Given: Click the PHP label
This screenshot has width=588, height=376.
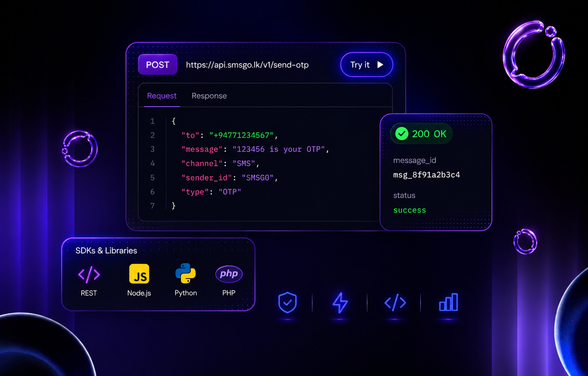Looking at the screenshot, I should 229,293.
